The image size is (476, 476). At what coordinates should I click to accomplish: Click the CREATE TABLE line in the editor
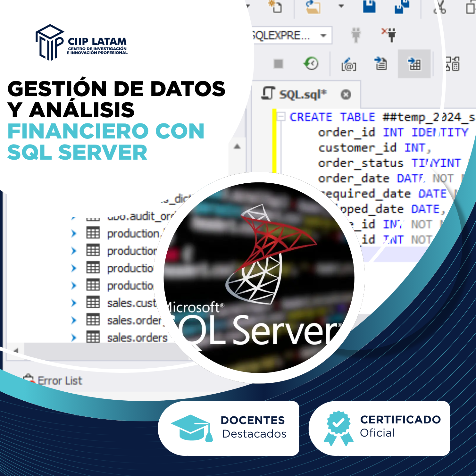[382, 117]
